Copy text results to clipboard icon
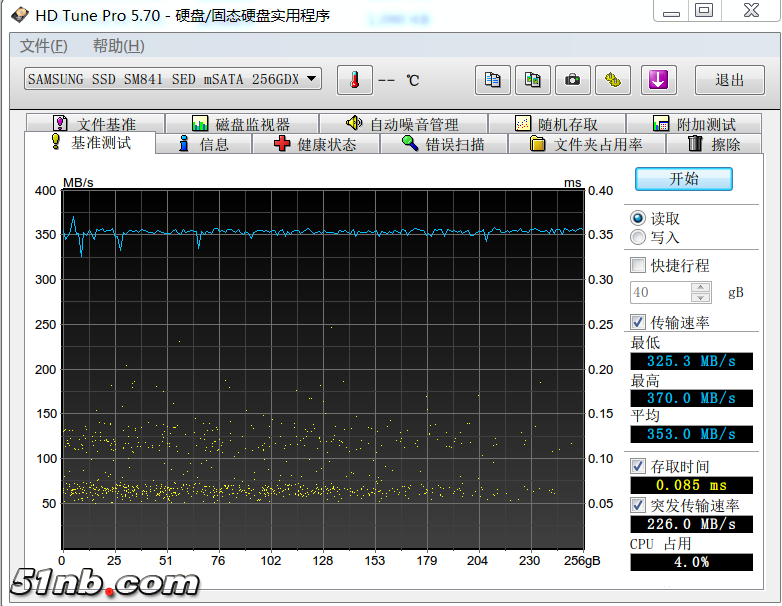 pos(493,80)
